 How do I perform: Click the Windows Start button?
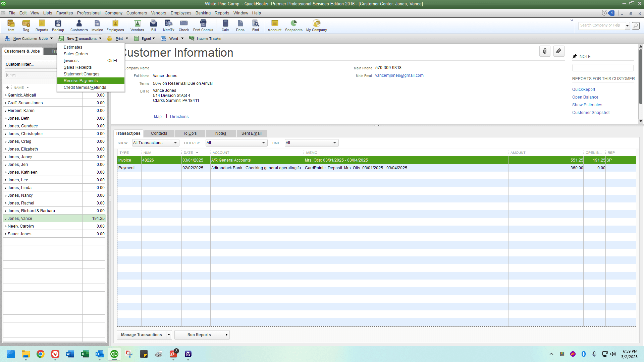[x=11, y=354]
